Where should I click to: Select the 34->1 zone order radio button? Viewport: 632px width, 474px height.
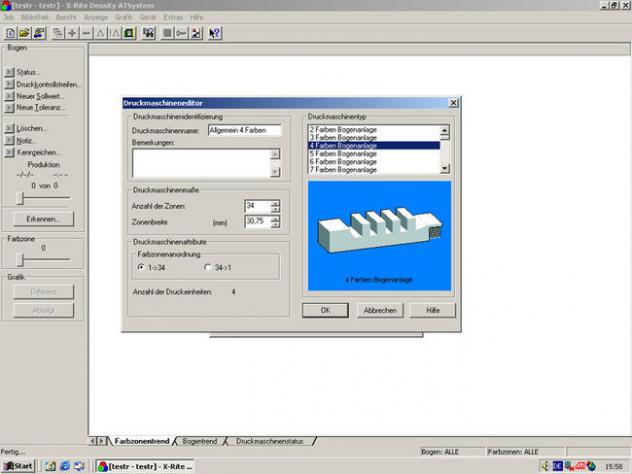(x=208, y=267)
